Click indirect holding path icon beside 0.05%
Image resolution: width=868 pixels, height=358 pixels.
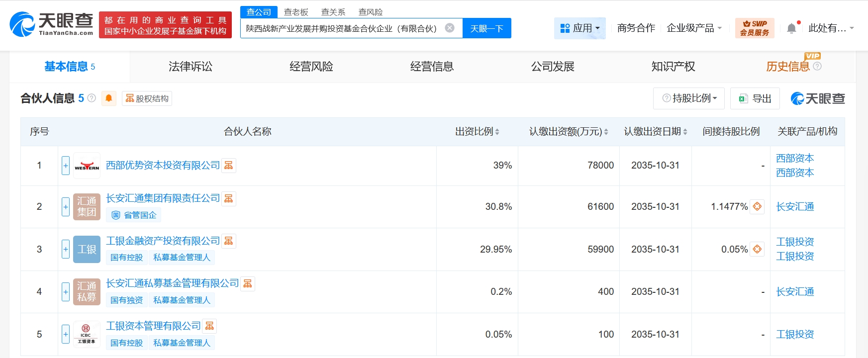[757, 249]
